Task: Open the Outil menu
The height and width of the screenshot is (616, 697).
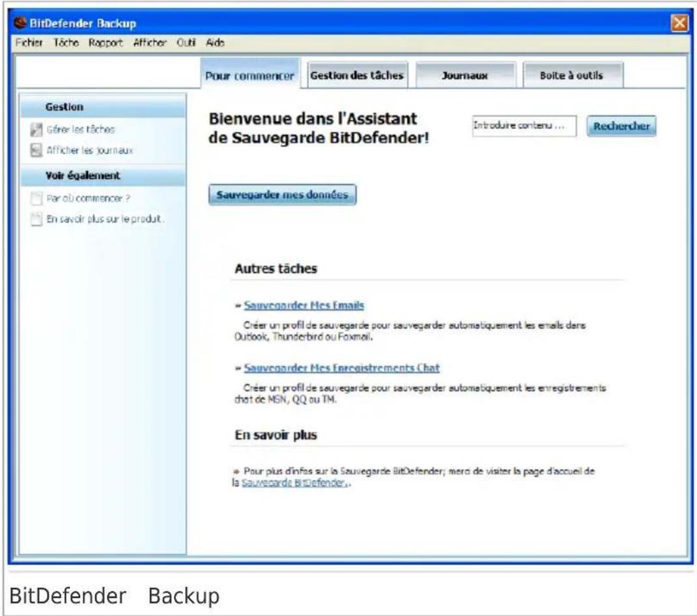Action: click(x=186, y=43)
